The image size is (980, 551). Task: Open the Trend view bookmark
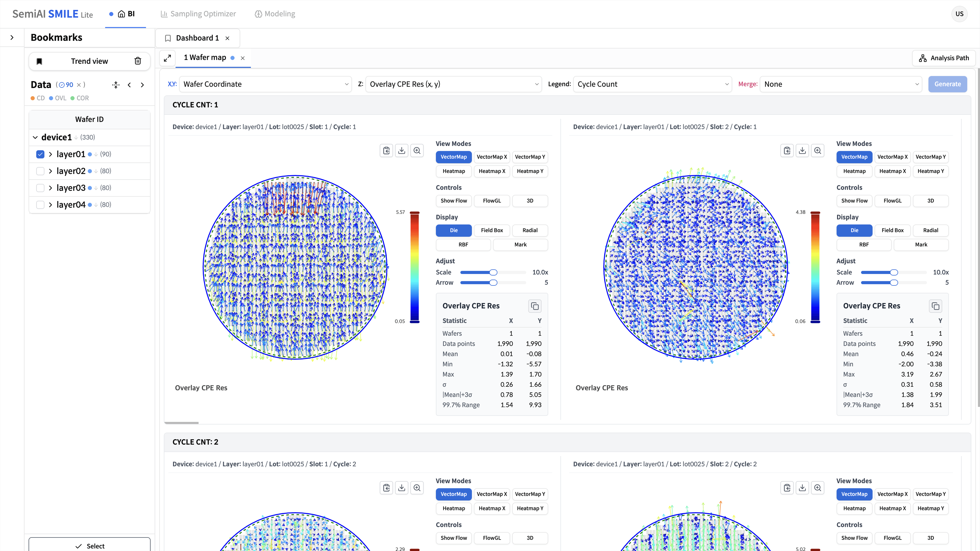pyautogui.click(x=89, y=61)
